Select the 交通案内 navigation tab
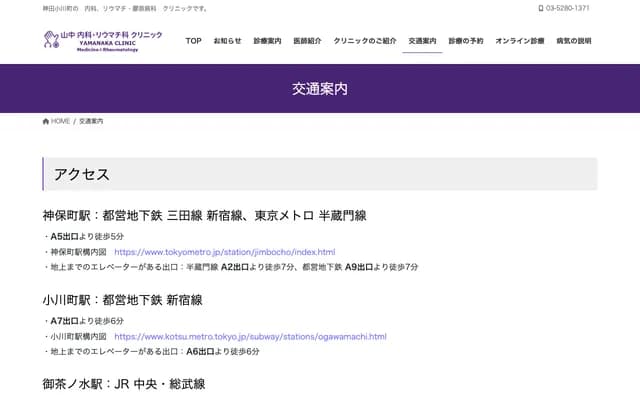The image size is (640, 400). (x=423, y=41)
